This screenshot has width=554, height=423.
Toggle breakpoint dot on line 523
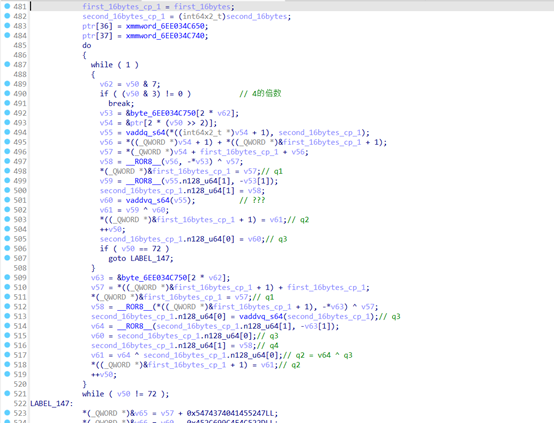coord(7,413)
